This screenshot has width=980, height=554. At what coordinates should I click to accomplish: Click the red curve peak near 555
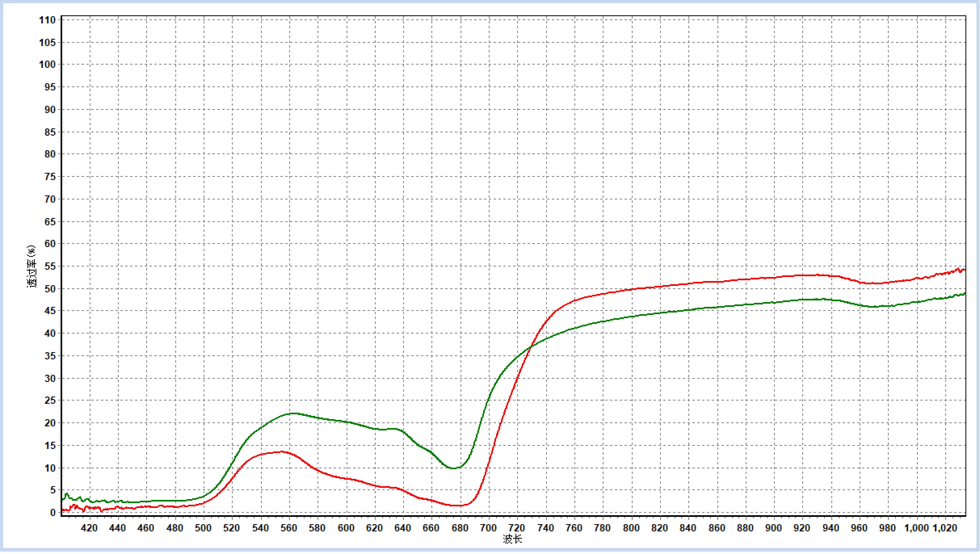point(282,452)
